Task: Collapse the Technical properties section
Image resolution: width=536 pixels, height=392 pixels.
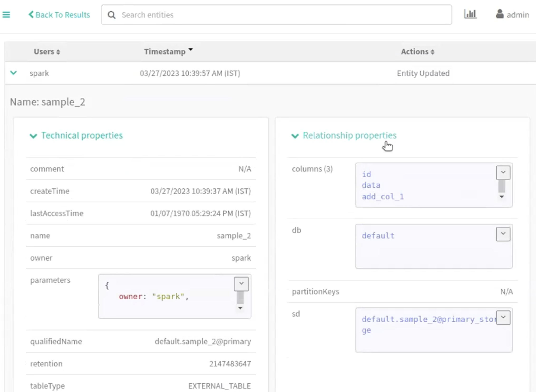Action: pos(33,136)
